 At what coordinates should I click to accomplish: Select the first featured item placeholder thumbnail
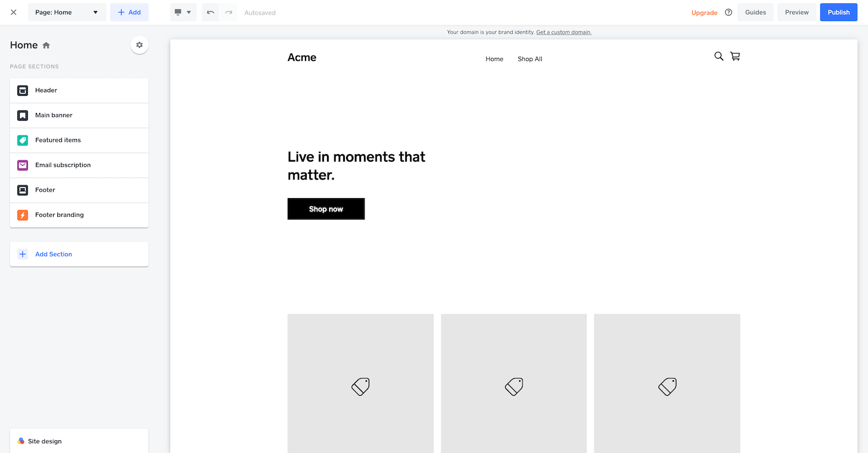[x=361, y=383]
